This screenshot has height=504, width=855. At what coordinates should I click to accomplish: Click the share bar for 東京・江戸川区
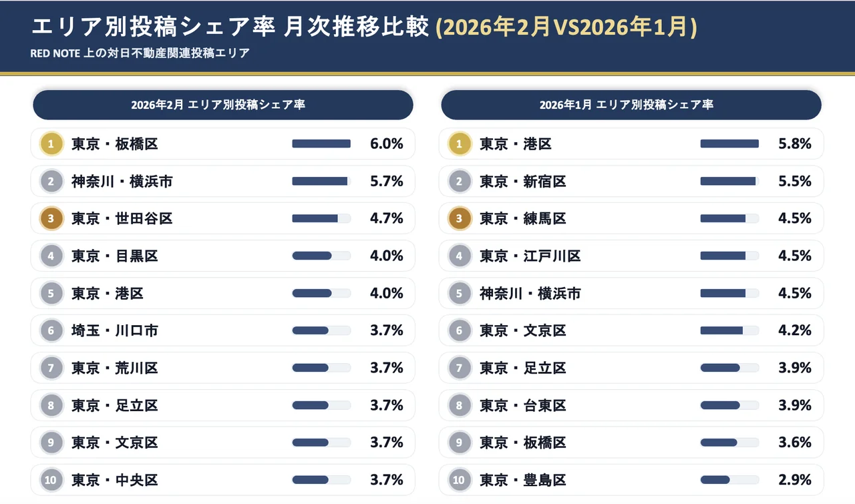click(729, 256)
